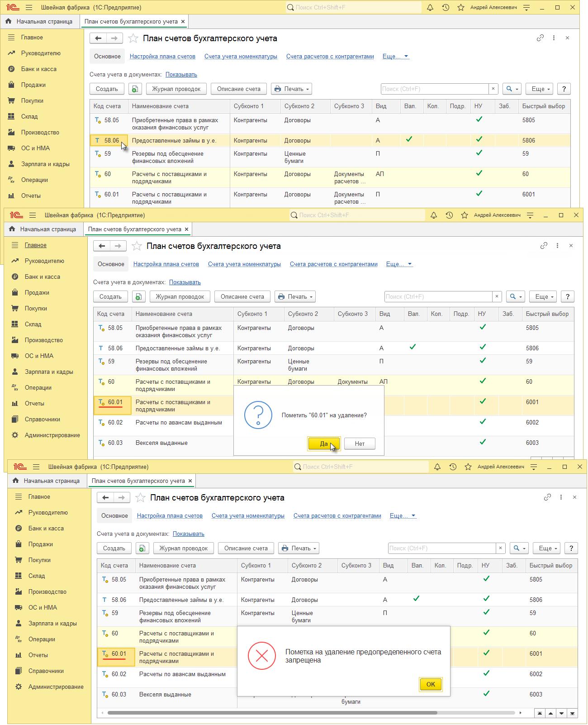The width and height of the screenshot is (588, 725).
Task: Open favorites star in top window title bar
Action: pyautogui.click(x=461, y=7)
